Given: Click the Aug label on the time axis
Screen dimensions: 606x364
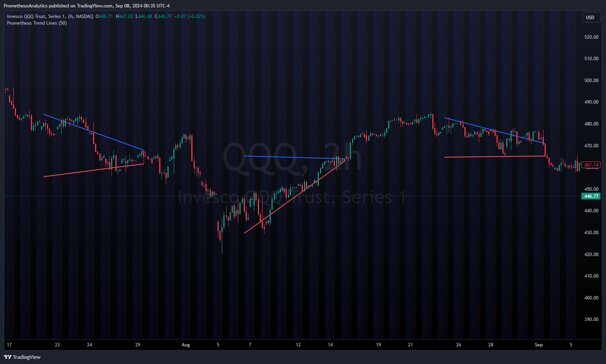Looking at the screenshot, I should coord(186,345).
